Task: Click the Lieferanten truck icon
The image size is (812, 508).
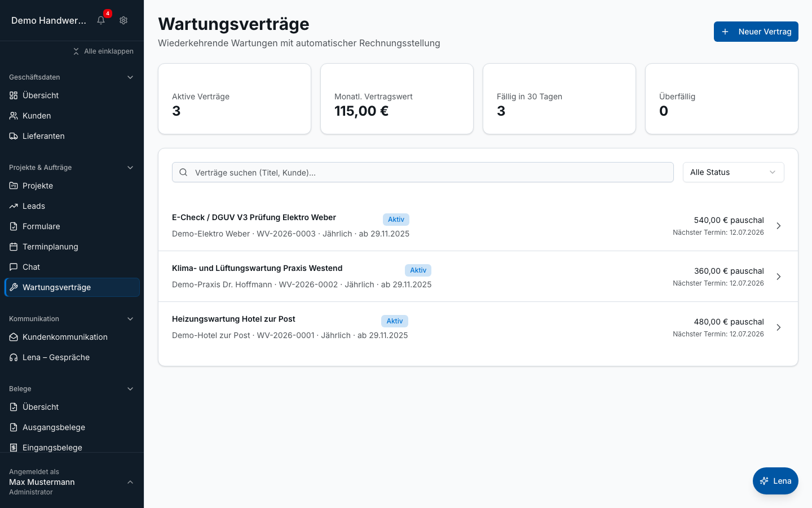Action: pos(14,136)
